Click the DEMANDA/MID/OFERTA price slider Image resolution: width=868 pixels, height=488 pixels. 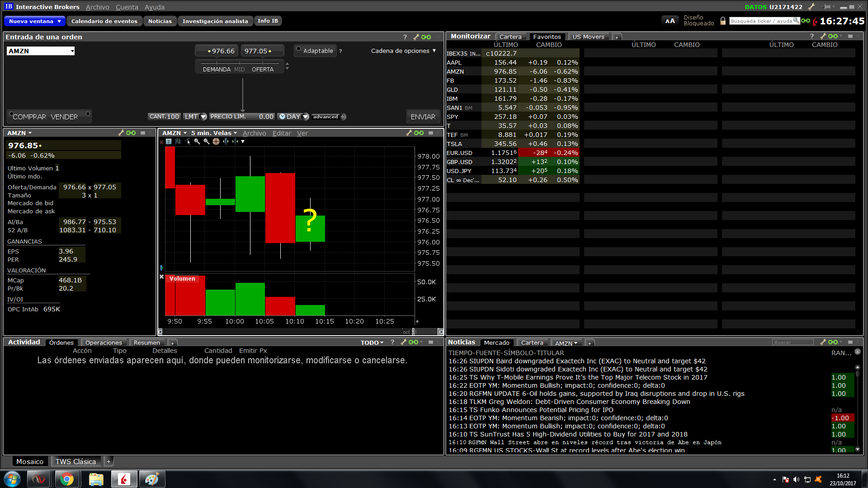pos(240,67)
